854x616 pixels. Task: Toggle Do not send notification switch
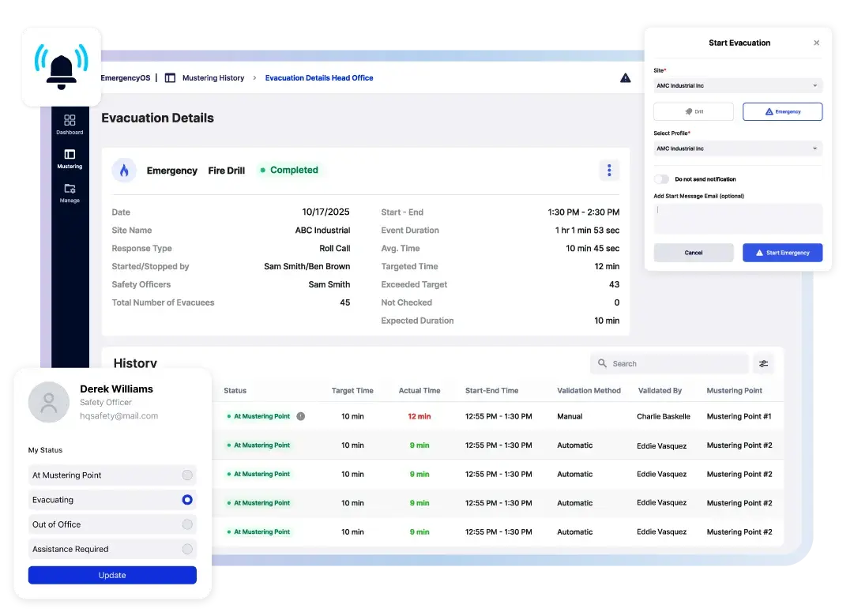click(x=661, y=179)
